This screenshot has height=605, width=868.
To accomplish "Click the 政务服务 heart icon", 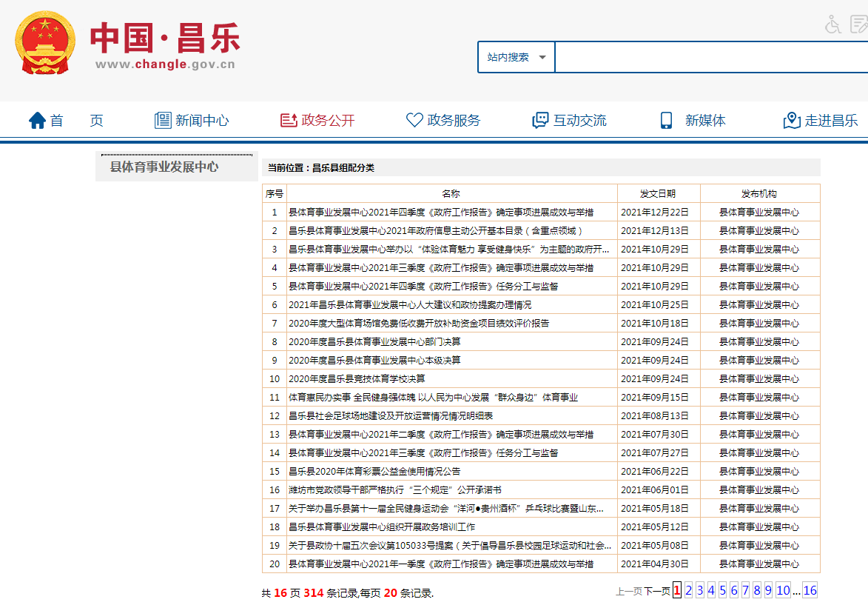I will [414, 120].
